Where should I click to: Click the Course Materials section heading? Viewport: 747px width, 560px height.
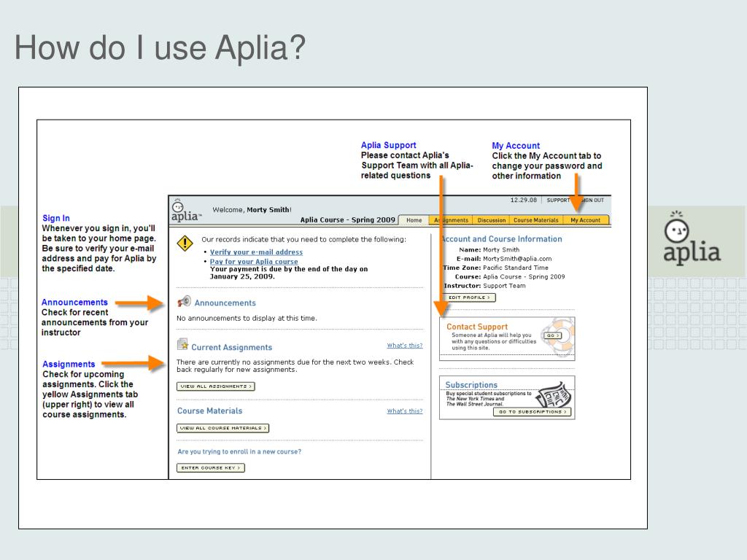(209, 411)
